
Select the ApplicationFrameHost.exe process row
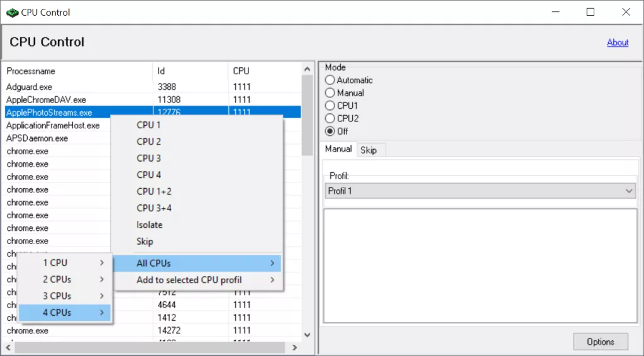[57, 125]
